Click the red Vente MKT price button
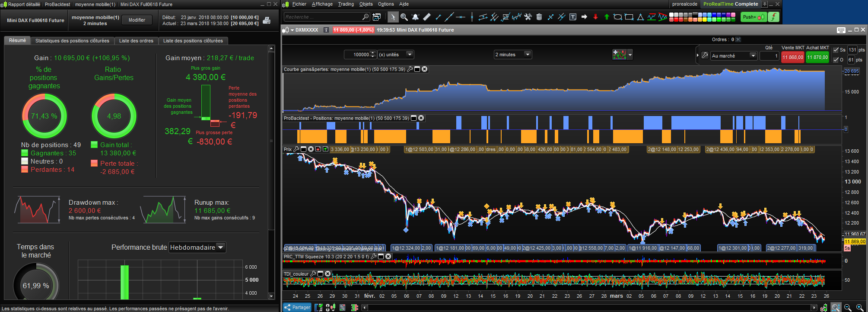The height and width of the screenshot is (312, 868). click(x=792, y=57)
